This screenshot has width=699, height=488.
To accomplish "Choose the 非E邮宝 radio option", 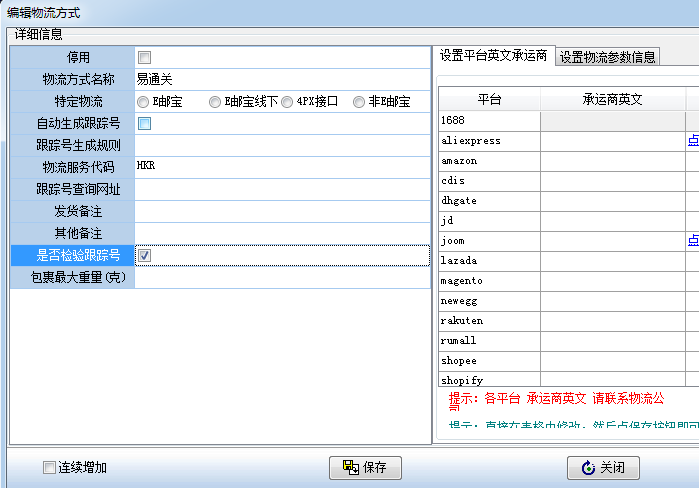I will click(359, 102).
